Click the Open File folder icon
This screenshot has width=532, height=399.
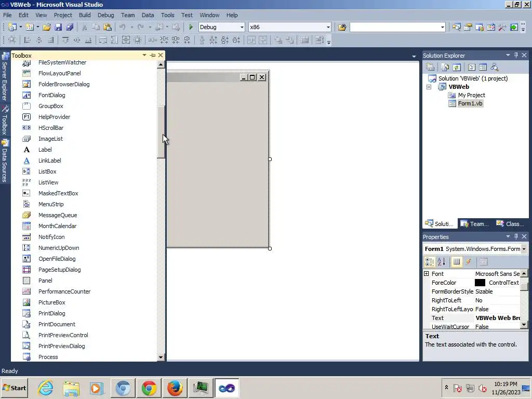point(47,27)
